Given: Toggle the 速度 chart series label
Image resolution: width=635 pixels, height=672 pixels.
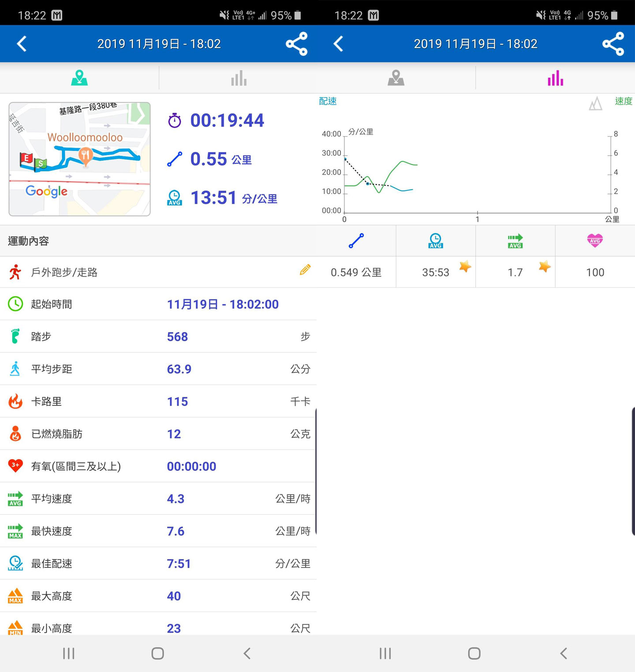Looking at the screenshot, I should coord(624,101).
